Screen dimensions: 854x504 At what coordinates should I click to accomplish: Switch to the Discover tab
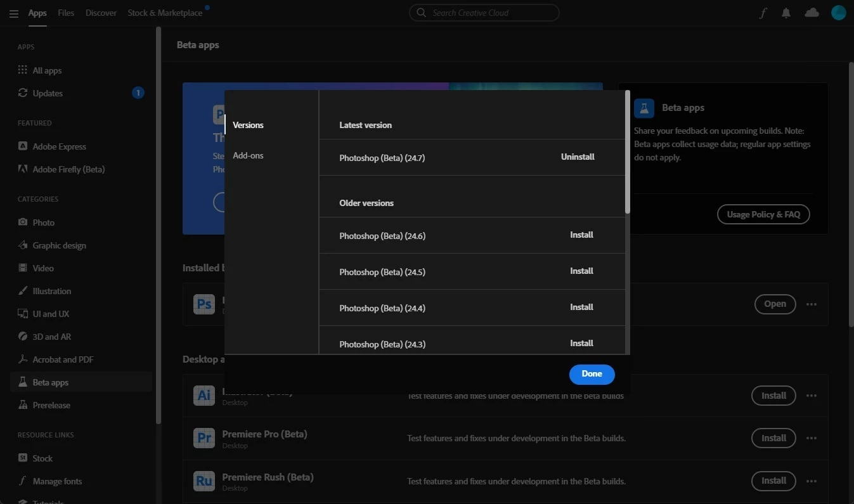tap(101, 13)
